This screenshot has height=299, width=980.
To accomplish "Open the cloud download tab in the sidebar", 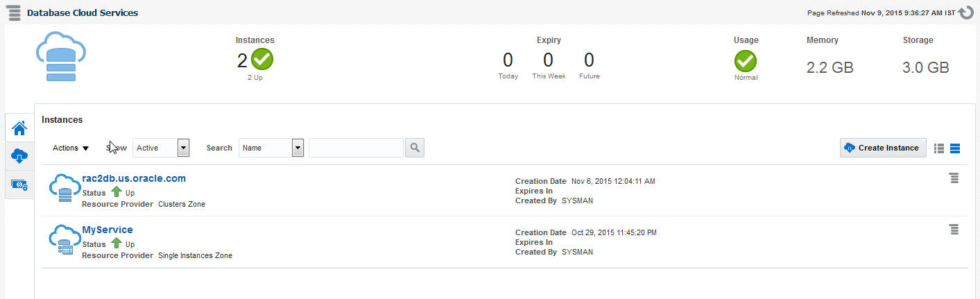I will point(19,157).
